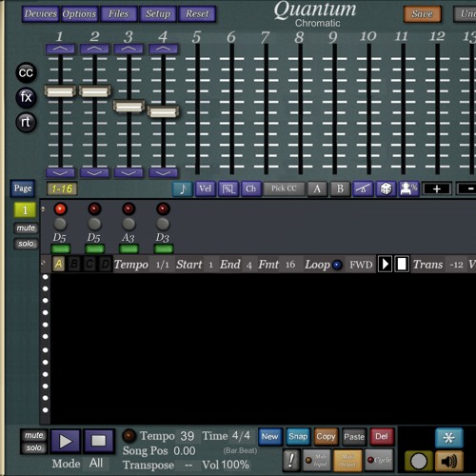Click the Tempo value 39
This screenshot has width=476, height=476.
pyautogui.click(x=187, y=436)
